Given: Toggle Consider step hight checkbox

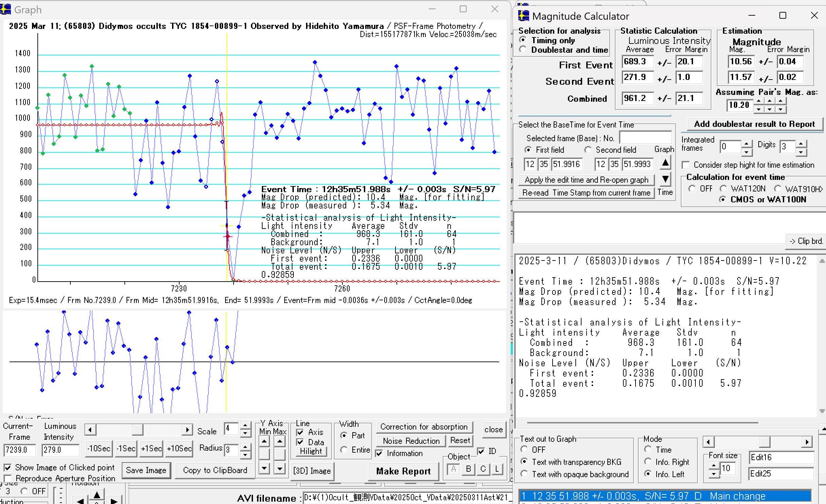Looking at the screenshot, I should [686, 165].
